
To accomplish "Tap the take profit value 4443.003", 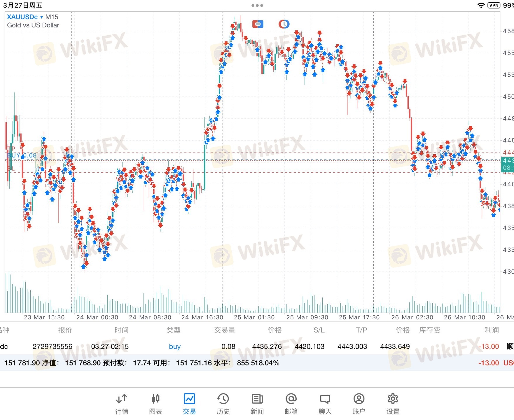I will [x=352, y=346].
